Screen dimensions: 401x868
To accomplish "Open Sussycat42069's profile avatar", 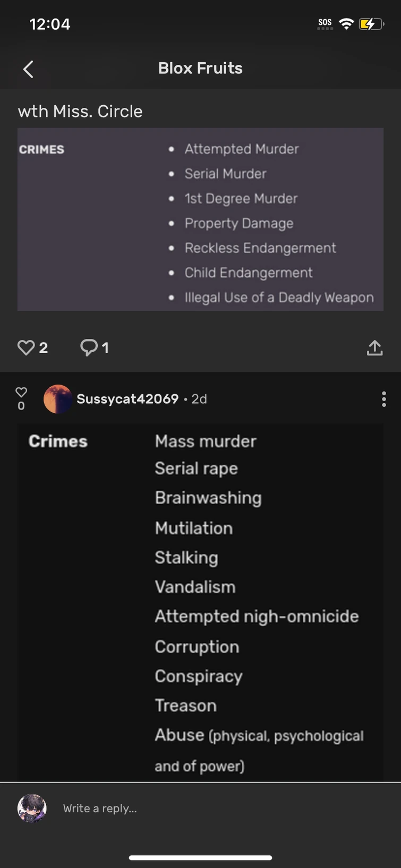I will [57, 399].
